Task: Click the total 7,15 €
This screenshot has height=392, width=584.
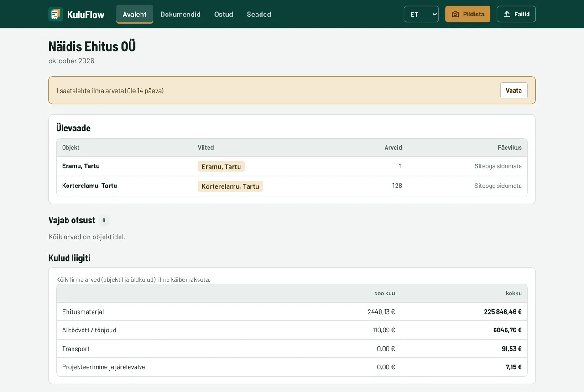Action: pos(514,367)
